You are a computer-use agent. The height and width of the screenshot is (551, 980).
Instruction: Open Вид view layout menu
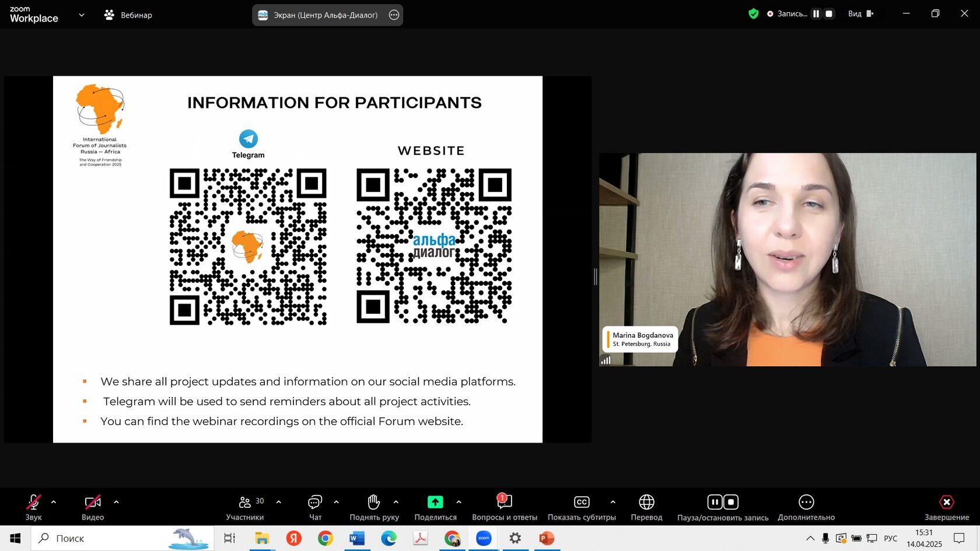click(x=861, y=14)
